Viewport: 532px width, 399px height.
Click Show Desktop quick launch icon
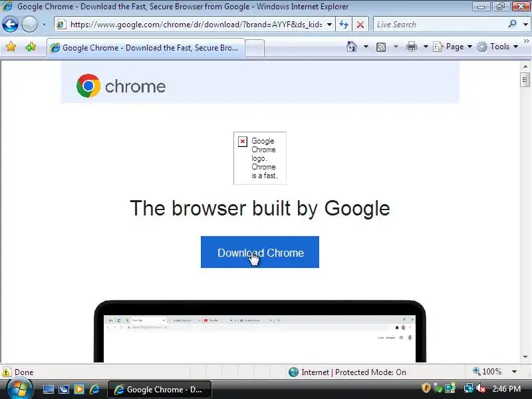[x=48, y=390]
